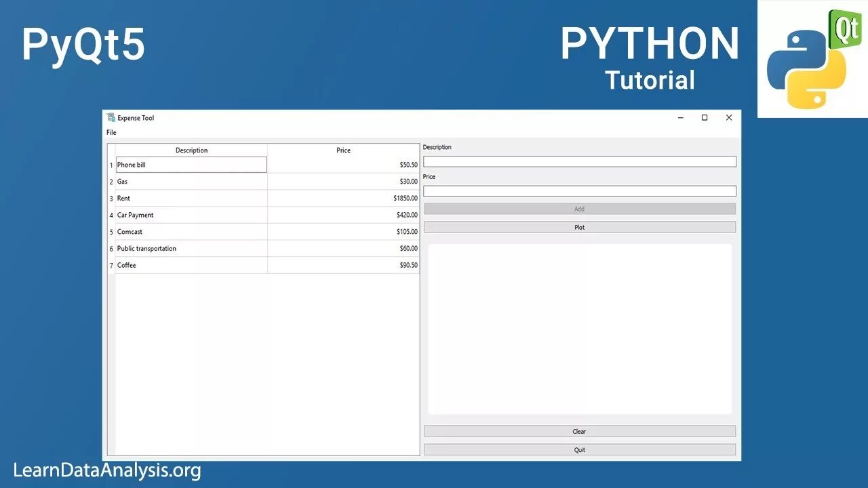The width and height of the screenshot is (868, 488).
Task: Maximize the Expense Tool window
Action: pos(705,118)
